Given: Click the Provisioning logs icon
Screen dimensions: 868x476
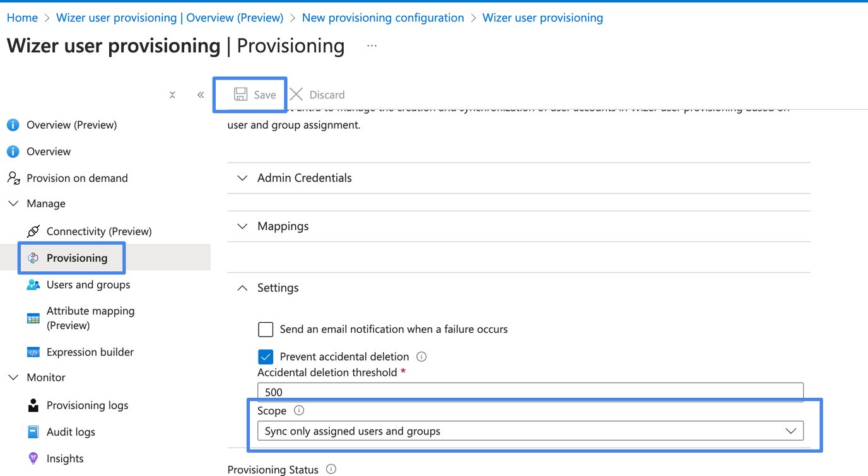Looking at the screenshot, I should coord(33,405).
